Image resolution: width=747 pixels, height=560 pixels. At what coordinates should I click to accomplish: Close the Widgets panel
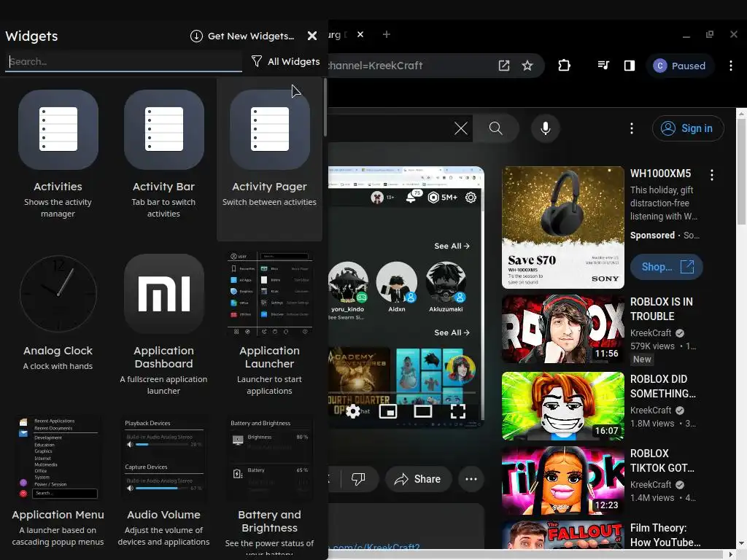click(x=312, y=36)
